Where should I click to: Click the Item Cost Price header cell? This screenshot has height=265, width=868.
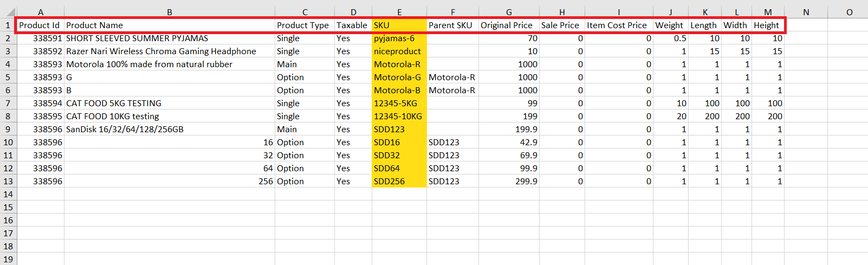[x=619, y=25]
